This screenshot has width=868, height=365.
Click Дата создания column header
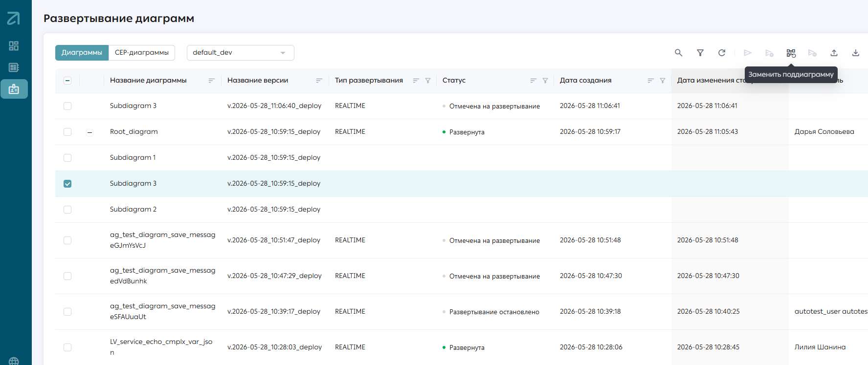[x=585, y=81]
